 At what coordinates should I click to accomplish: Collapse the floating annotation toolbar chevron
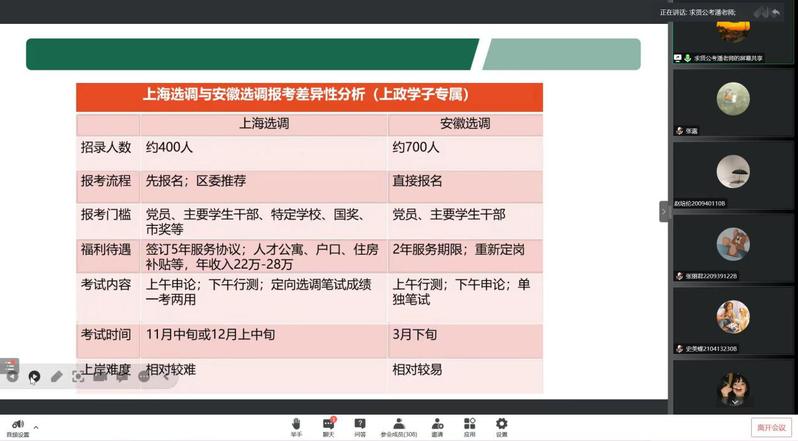[166, 377]
